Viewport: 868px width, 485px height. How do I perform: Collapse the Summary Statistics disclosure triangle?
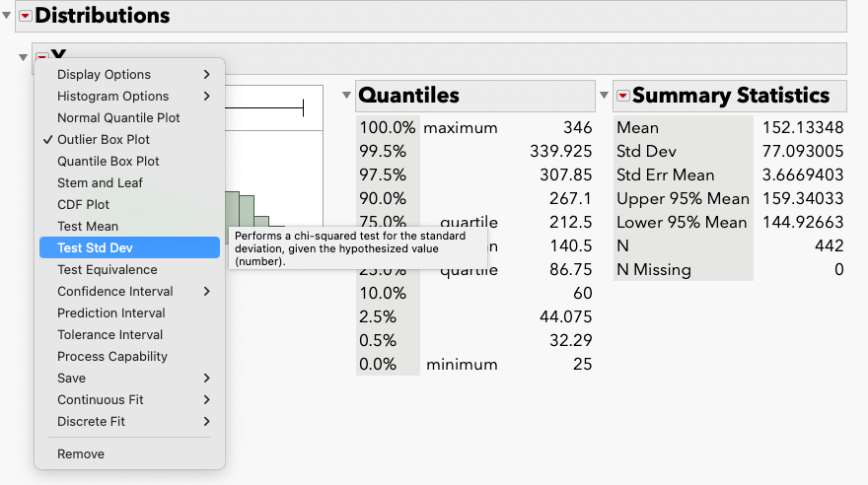[x=604, y=95]
